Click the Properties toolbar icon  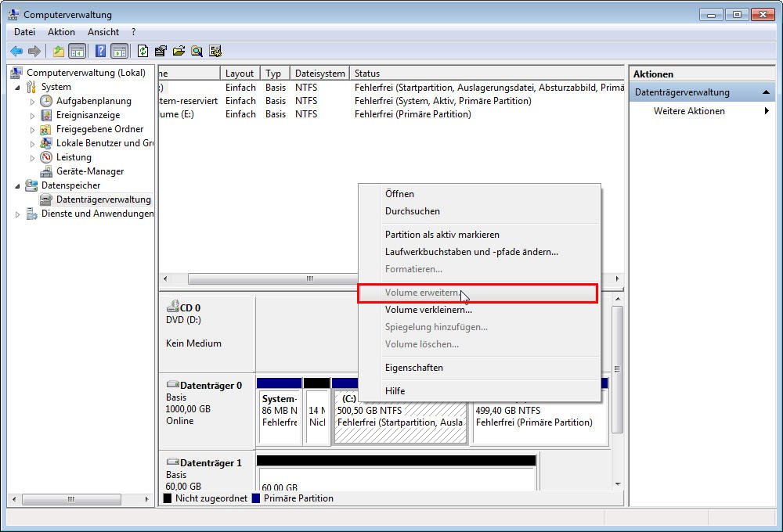[x=161, y=51]
